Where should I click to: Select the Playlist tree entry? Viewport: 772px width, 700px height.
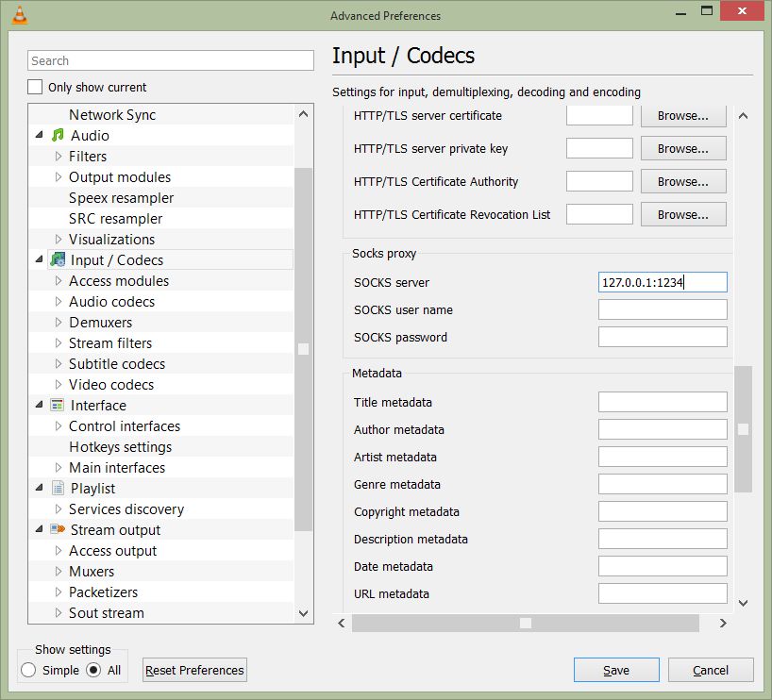(x=92, y=489)
